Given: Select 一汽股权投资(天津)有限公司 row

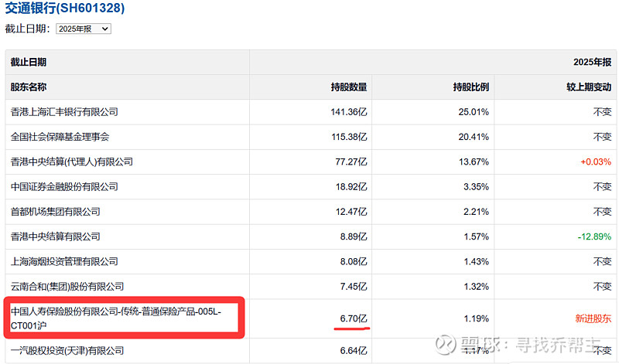Looking at the screenshot, I should (68, 351).
